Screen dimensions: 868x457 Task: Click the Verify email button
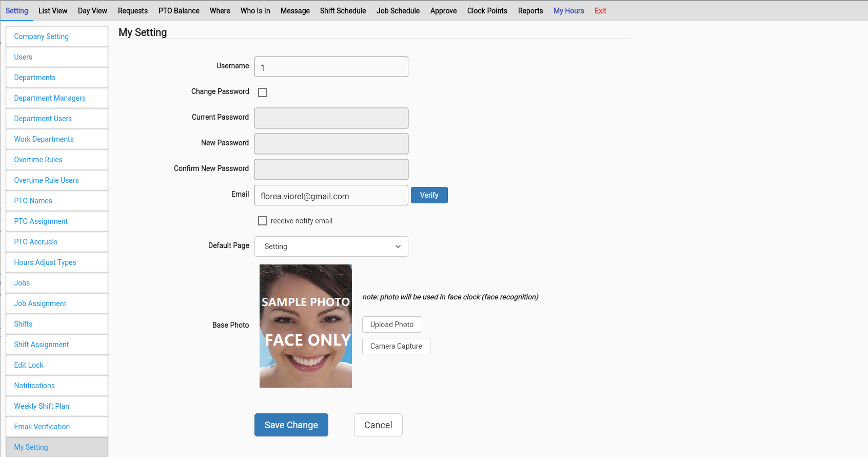click(x=429, y=195)
